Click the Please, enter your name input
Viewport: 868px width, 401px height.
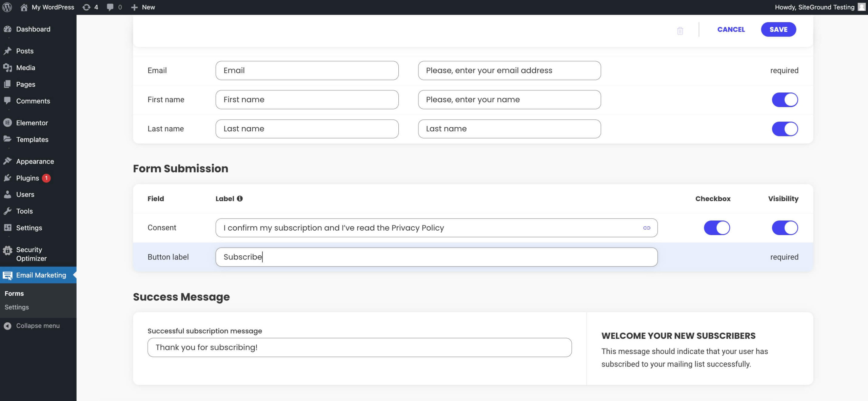[509, 100]
